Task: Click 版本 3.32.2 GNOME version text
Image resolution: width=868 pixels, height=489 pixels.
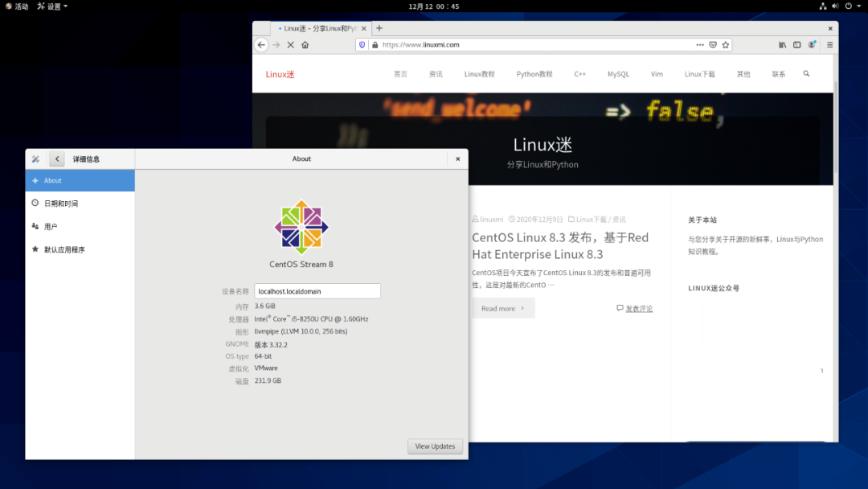Action: [271, 344]
